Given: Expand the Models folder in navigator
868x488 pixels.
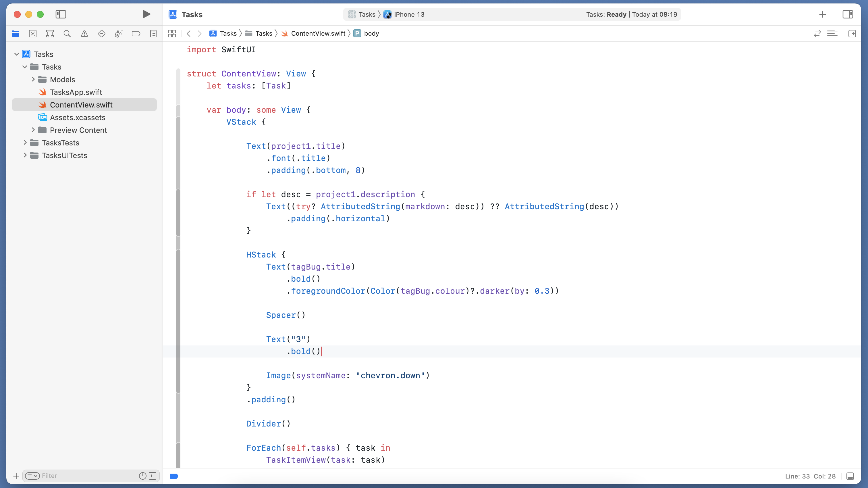Looking at the screenshot, I should point(33,79).
